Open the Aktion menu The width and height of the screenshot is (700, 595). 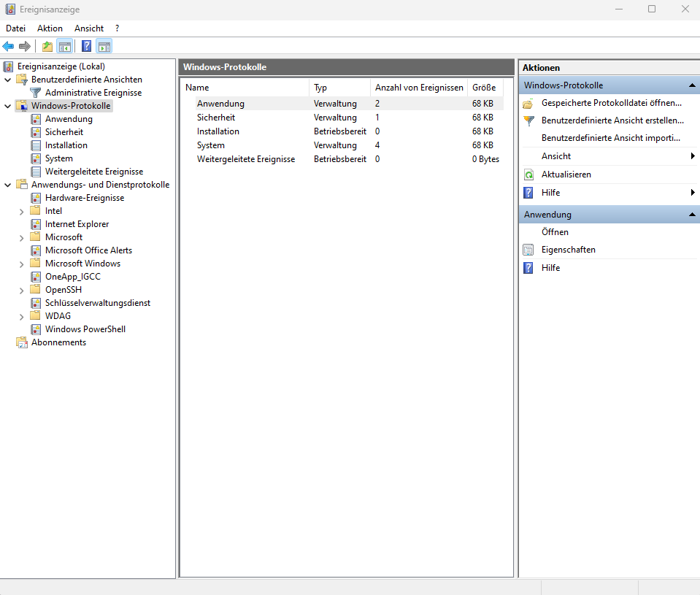coord(50,28)
